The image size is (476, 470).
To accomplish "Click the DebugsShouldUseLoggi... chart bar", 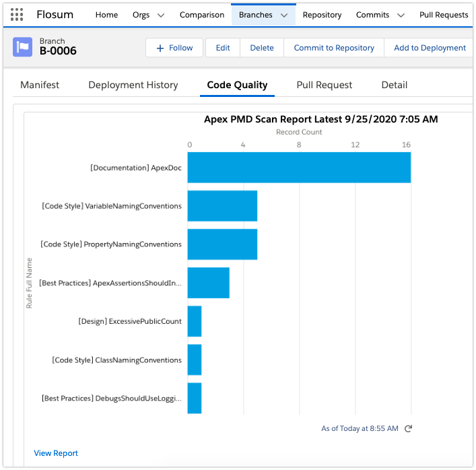I will pos(195,398).
